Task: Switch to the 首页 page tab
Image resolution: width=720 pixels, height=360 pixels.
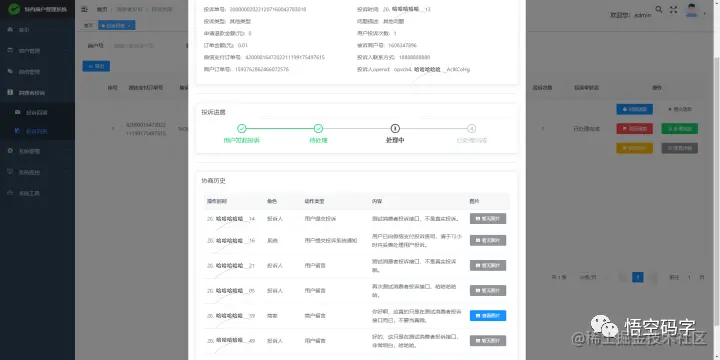Action: [x=89, y=25]
